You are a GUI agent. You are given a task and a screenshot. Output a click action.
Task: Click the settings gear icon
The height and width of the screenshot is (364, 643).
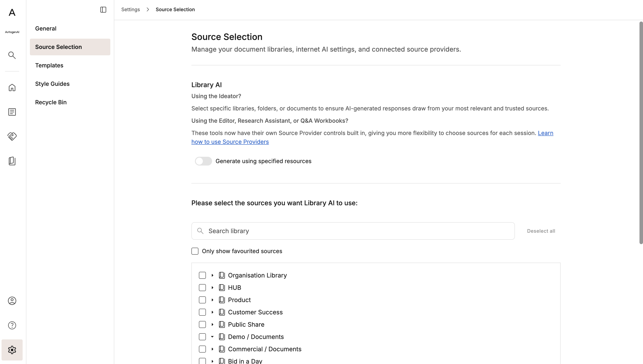pyautogui.click(x=12, y=350)
